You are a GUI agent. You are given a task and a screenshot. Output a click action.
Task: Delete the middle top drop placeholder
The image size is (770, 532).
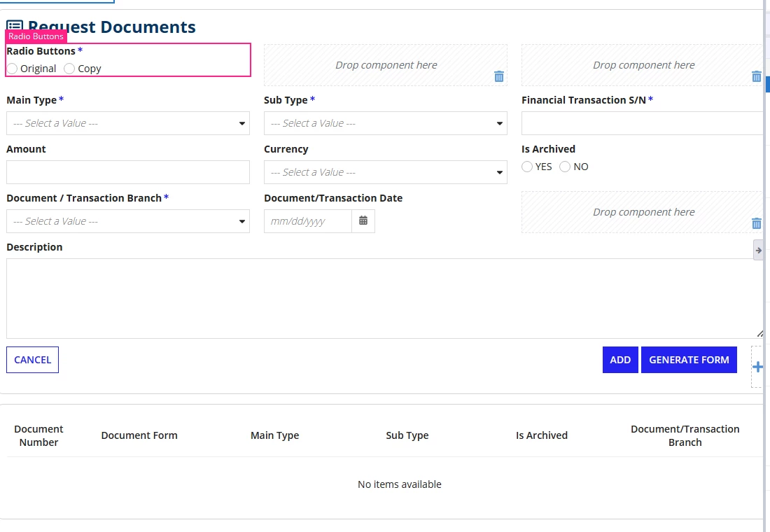coord(499,76)
